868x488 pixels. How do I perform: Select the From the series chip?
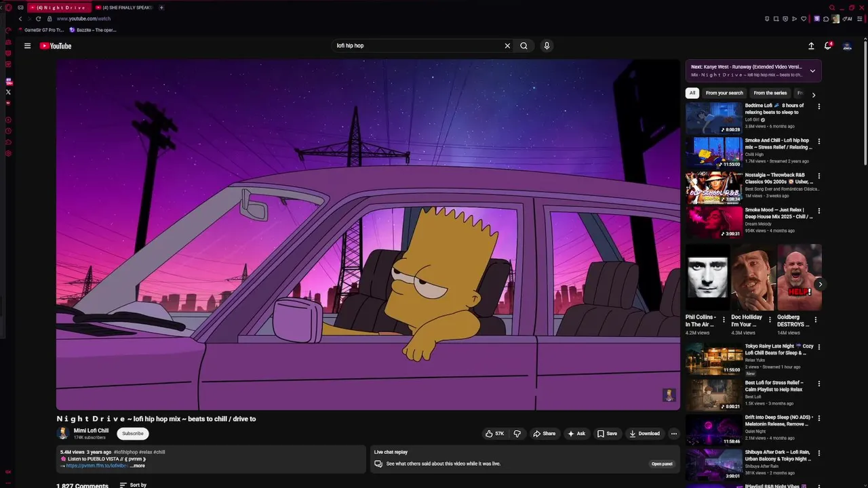pyautogui.click(x=770, y=93)
